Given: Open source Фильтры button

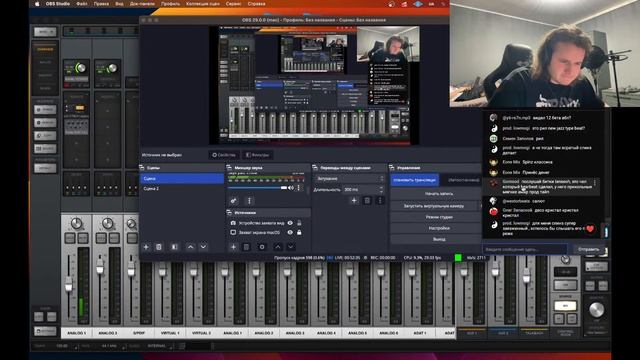Looking at the screenshot, I should tap(258, 155).
